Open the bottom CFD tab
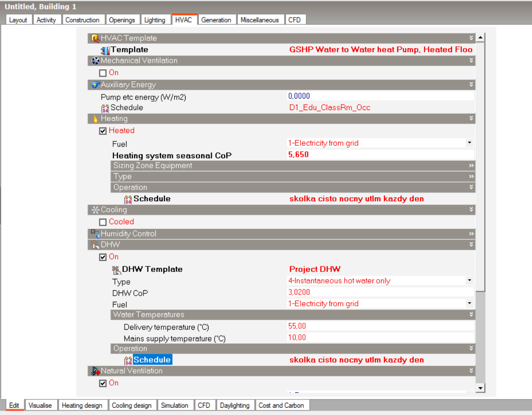The height and width of the screenshot is (415, 532). (x=204, y=405)
